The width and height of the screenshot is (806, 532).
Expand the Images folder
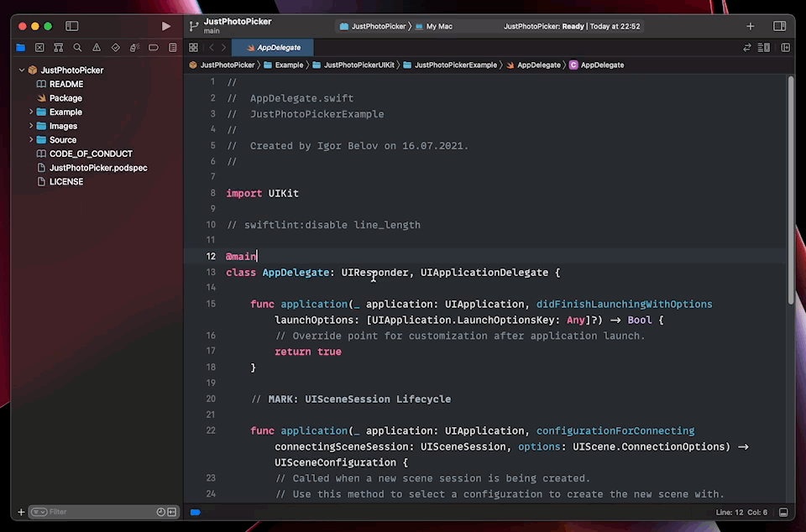(x=31, y=125)
